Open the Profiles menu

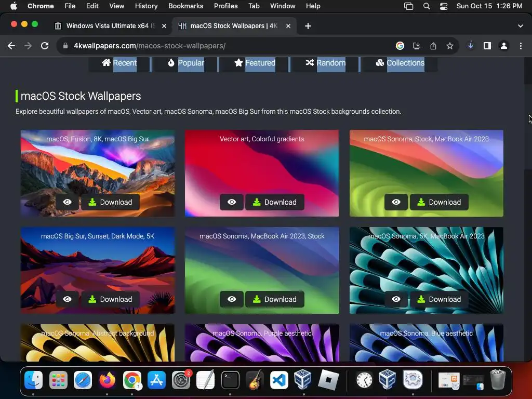226,6
